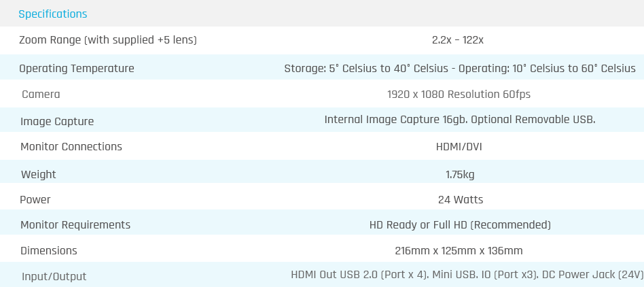Select the Dimensions row label
644x287 pixels.
coord(48,250)
